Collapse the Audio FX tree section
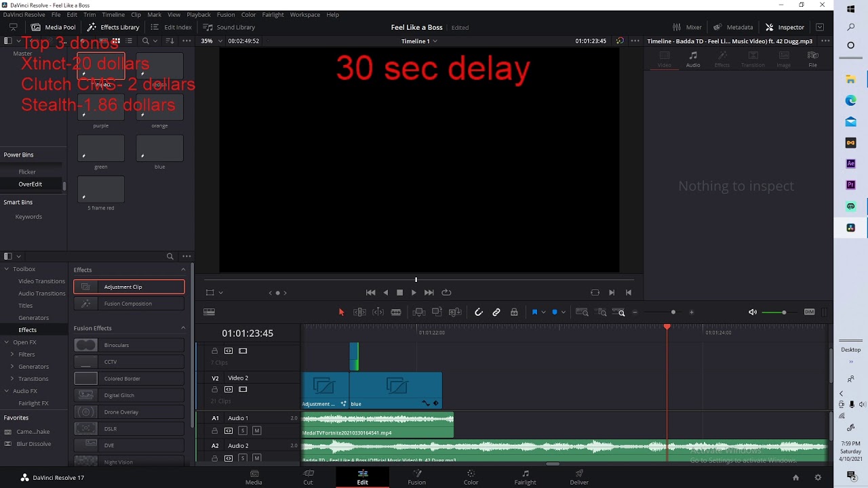868x488 pixels. tap(7, 391)
